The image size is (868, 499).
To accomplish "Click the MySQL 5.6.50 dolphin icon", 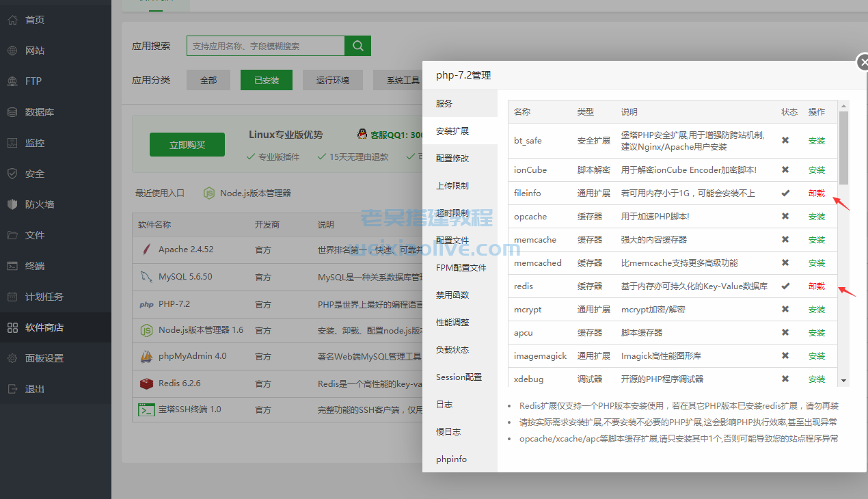I will point(146,277).
